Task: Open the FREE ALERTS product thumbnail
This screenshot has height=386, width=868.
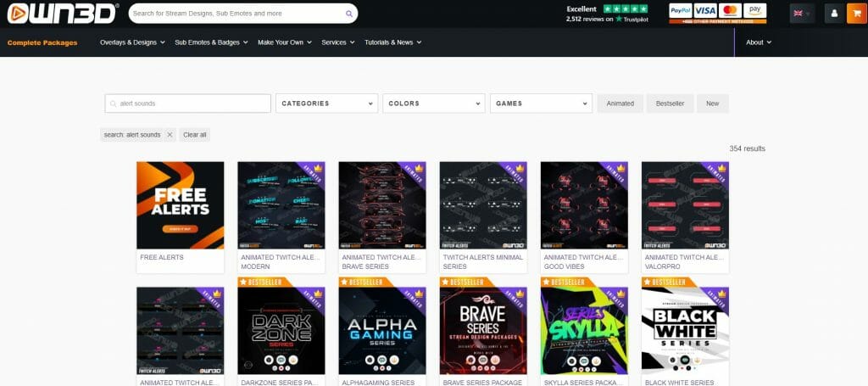Action: pyautogui.click(x=181, y=205)
